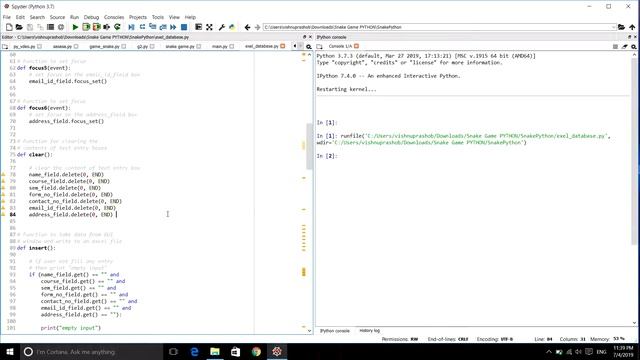
Task: Open File Explorer from the taskbar
Action: click(215, 352)
